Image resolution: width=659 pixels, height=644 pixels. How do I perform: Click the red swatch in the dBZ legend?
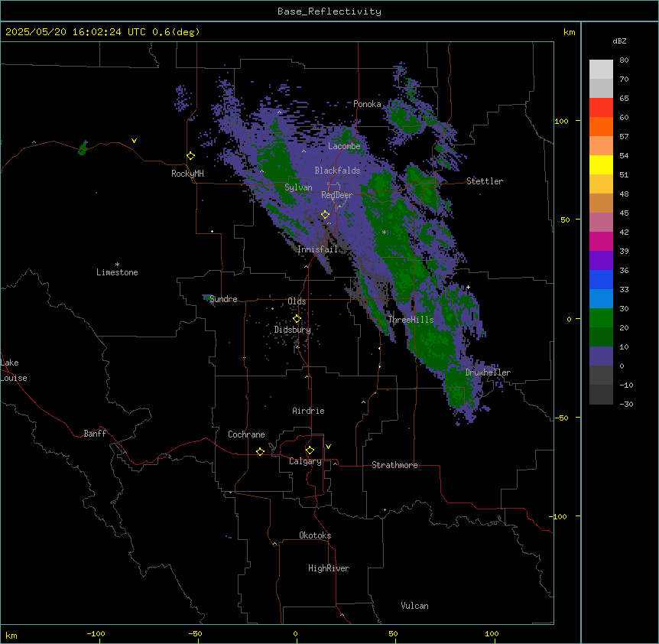602,108
